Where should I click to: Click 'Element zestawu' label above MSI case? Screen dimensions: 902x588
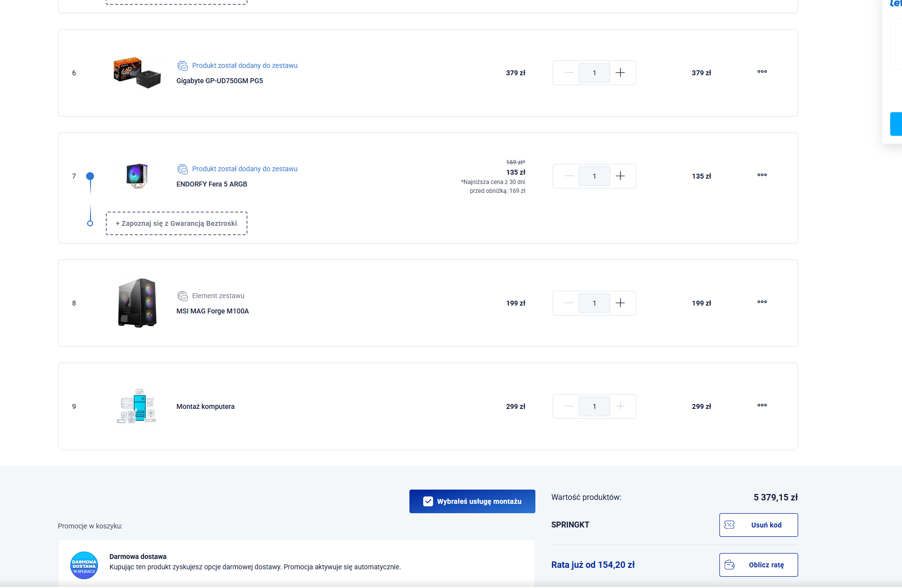218,296
